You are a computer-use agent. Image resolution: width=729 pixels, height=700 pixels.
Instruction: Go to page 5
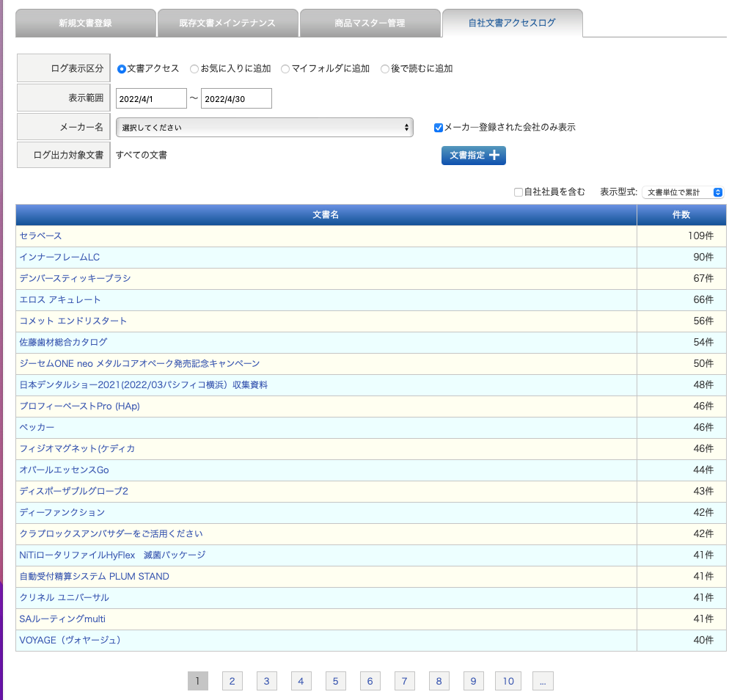(x=335, y=681)
